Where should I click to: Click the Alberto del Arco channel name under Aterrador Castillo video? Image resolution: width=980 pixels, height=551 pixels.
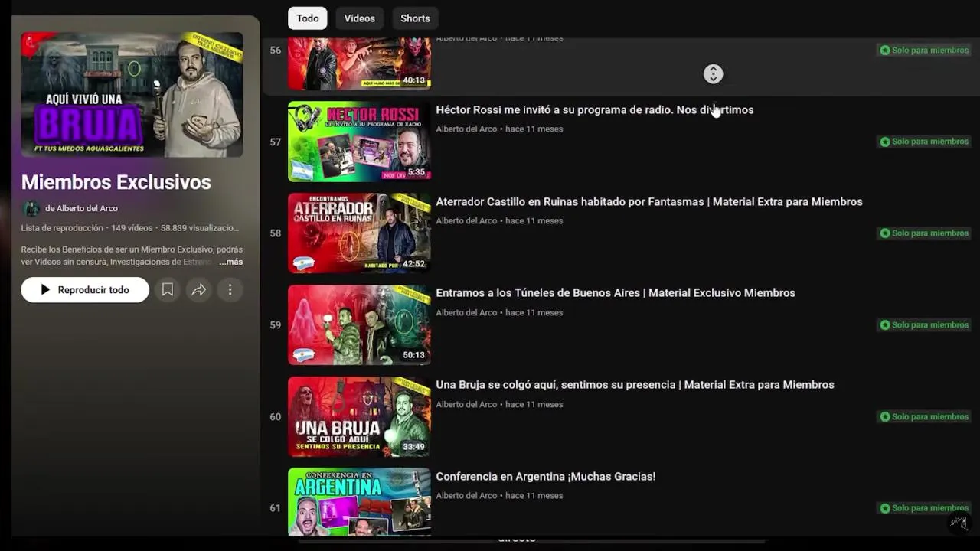click(x=466, y=221)
